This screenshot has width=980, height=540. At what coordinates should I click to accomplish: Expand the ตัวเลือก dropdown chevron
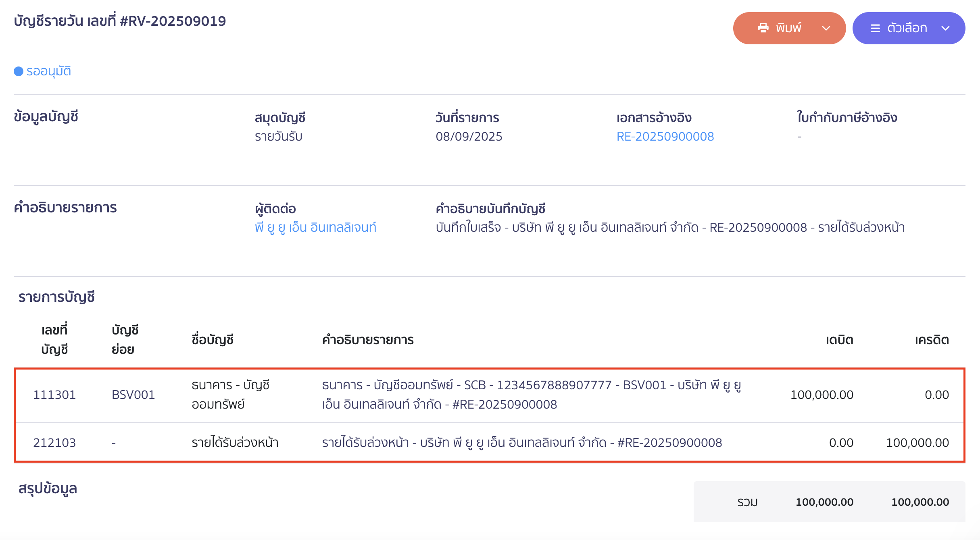[x=945, y=28]
